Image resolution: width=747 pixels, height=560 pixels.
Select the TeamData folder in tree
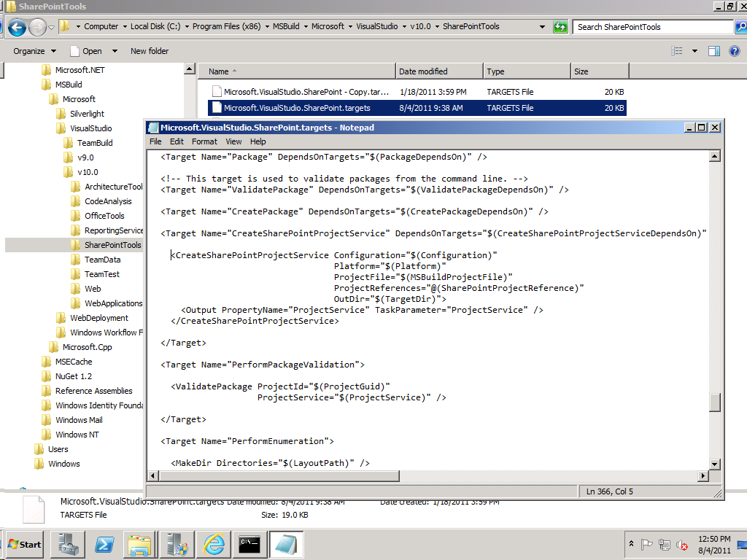click(102, 260)
